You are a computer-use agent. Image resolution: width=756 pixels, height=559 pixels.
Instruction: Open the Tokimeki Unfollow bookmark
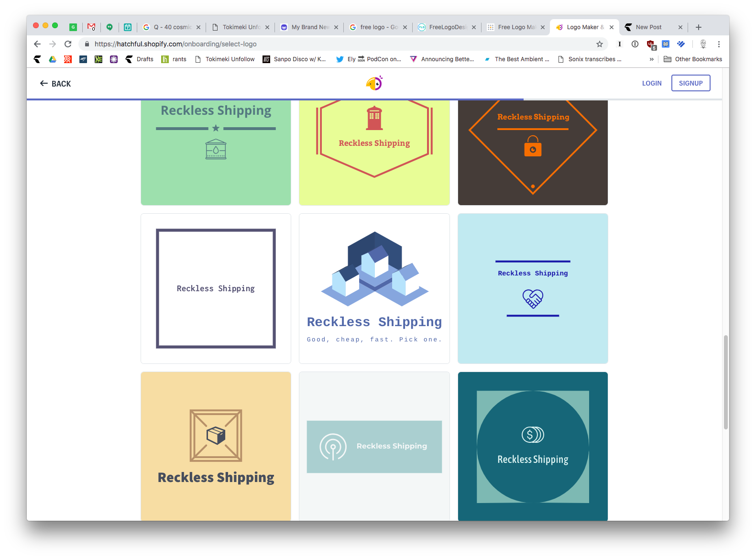click(x=225, y=59)
